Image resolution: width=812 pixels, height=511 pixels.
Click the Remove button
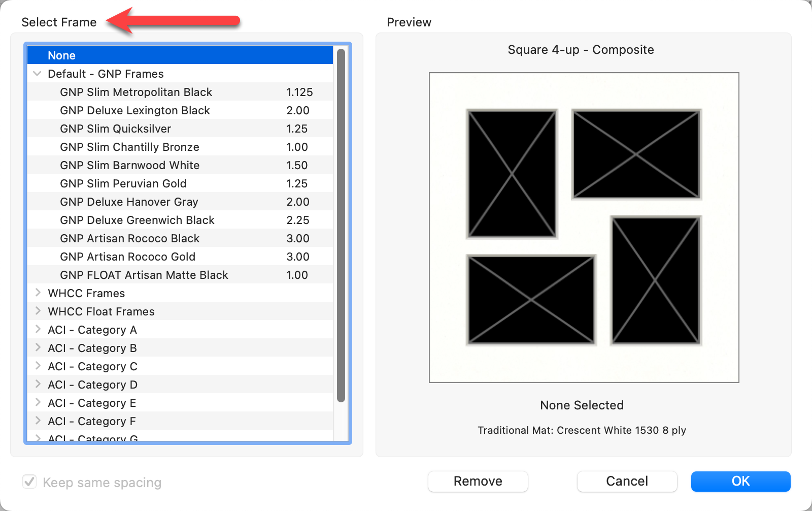coord(478,481)
